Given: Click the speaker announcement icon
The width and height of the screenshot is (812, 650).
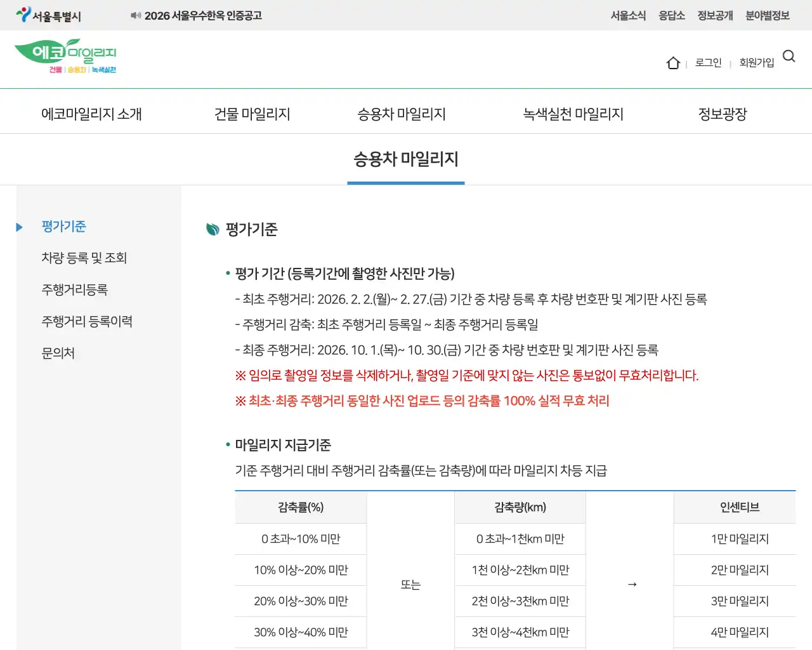Looking at the screenshot, I should (136, 15).
